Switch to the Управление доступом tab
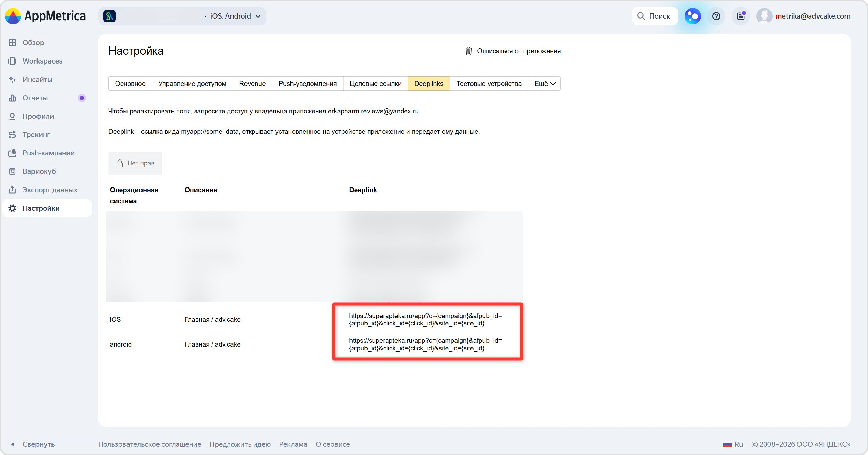Image resolution: width=868 pixels, height=455 pixels. (x=192, y=83)
